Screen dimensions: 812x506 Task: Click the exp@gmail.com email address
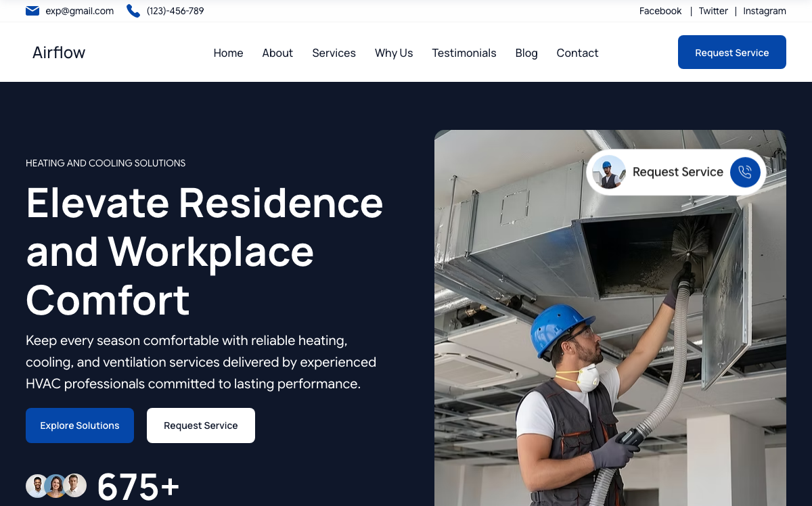coord(80,11)
